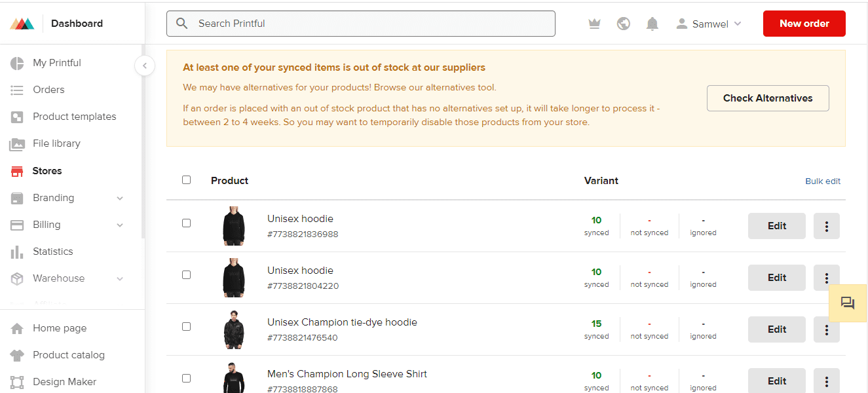Select checkbox for Unisex hoodie #7738821836988
868x393 pixels.
186,223
